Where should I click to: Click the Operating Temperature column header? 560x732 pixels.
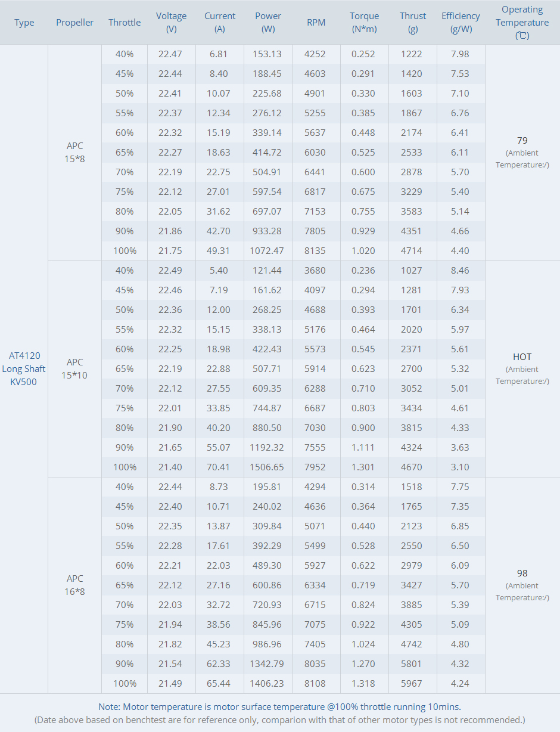(x=522, y=23)
